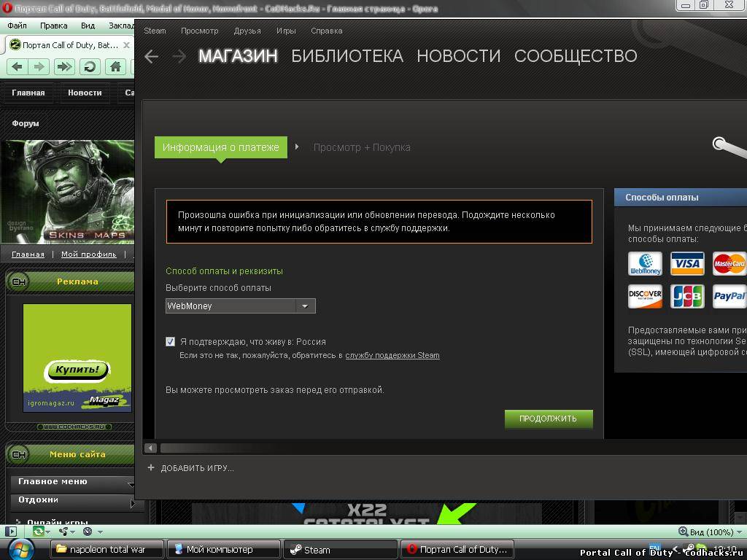Open the Форум link on the website
Image resolution: width=747 pixels, height=560 pixels.
pyautogui.click(x=26, y=123)
